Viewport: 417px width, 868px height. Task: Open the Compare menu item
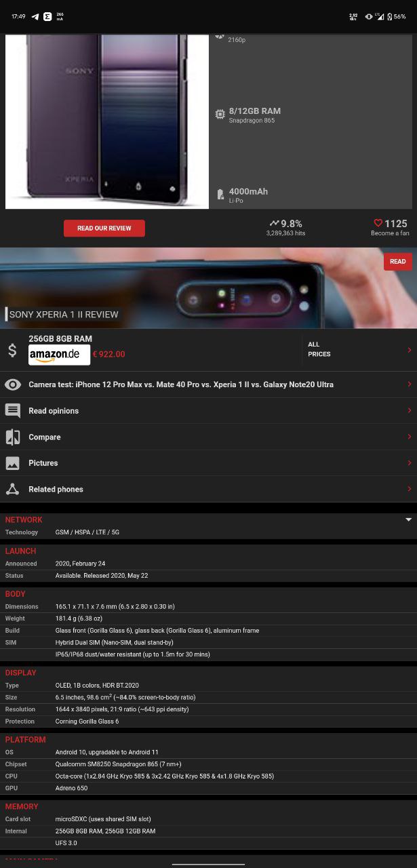[45, 437]
